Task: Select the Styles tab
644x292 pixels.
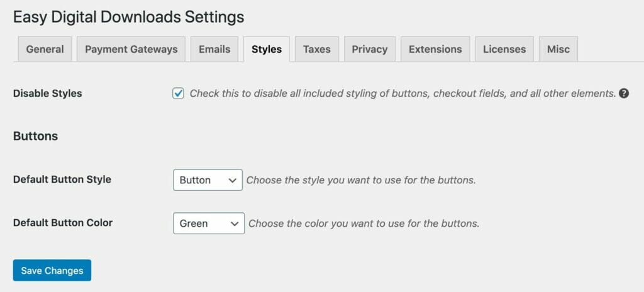Action: pyautogui.click(x=267, y=49)
